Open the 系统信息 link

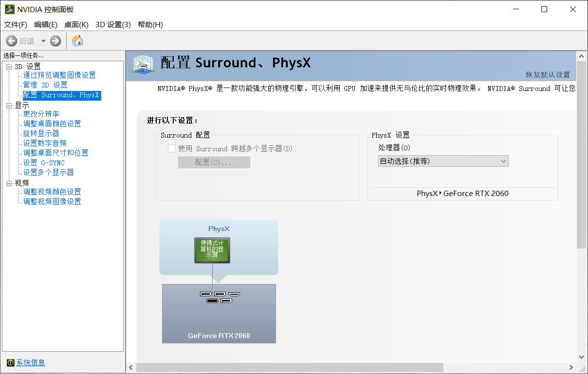[31, 362]
